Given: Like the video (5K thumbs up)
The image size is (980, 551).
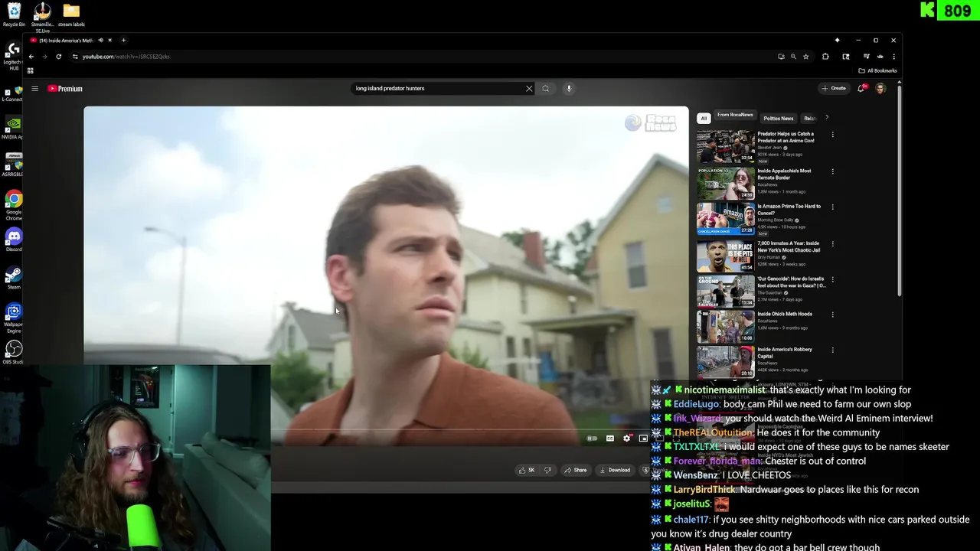Looking at the screenshot, I should 527,470.
